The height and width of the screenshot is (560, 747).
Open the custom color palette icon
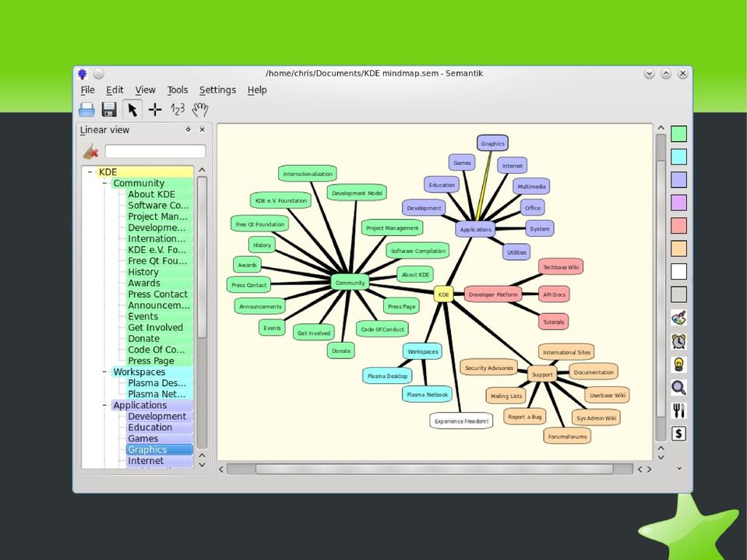(679, 317)
